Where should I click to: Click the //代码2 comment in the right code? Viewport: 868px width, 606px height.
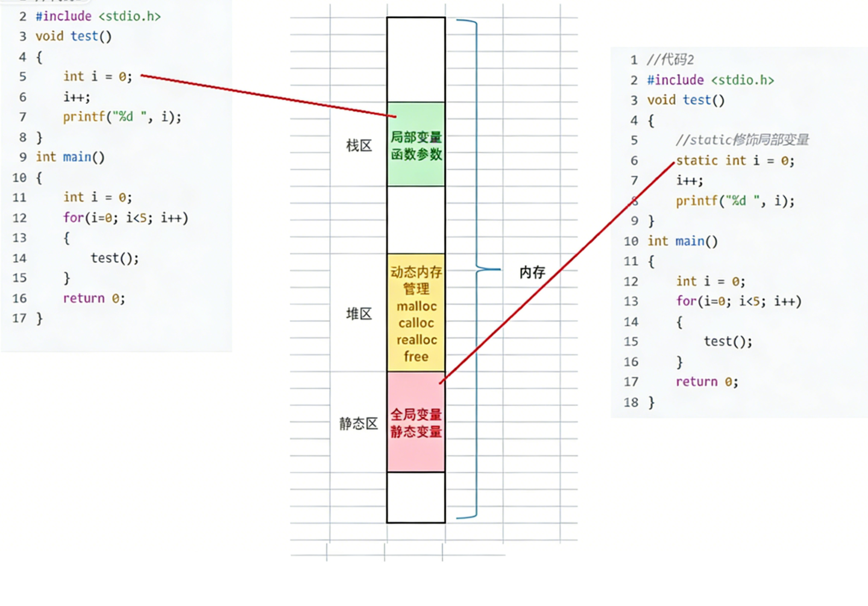point(670,60)
